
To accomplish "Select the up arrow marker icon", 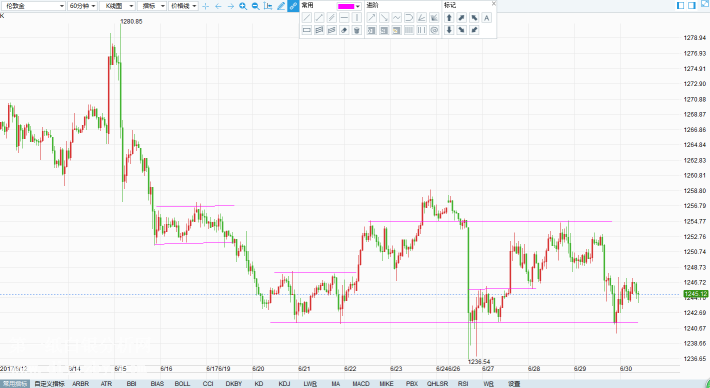I will (x=449, y=18).
